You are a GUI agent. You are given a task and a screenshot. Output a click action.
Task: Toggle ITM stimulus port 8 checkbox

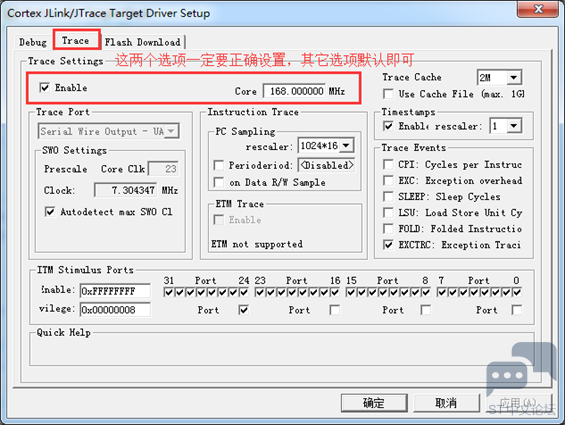pos(426,292)
